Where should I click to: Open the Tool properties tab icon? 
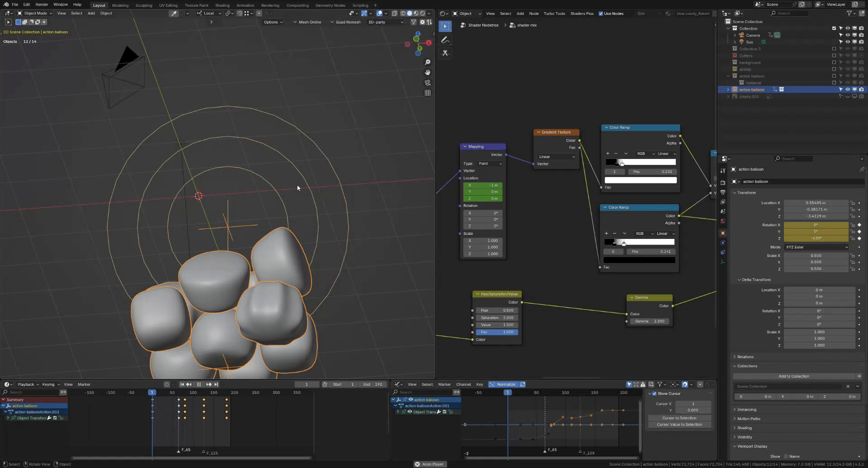pos(723,170)
